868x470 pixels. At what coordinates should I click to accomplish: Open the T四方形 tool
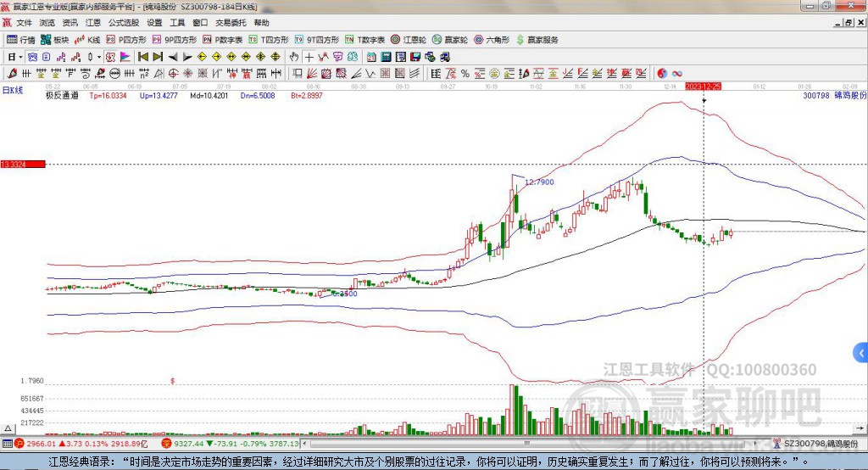(269, 40)
